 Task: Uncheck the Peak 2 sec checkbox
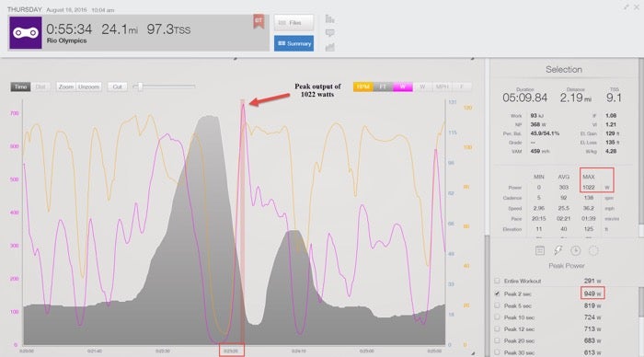(x=497, y=294)
